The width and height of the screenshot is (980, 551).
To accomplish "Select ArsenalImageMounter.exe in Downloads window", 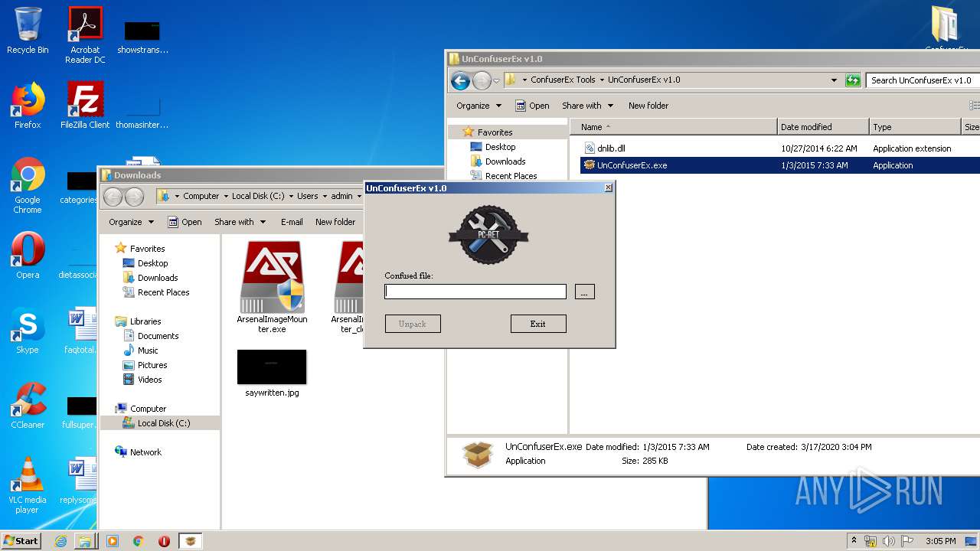I will (x=272, y=287).
